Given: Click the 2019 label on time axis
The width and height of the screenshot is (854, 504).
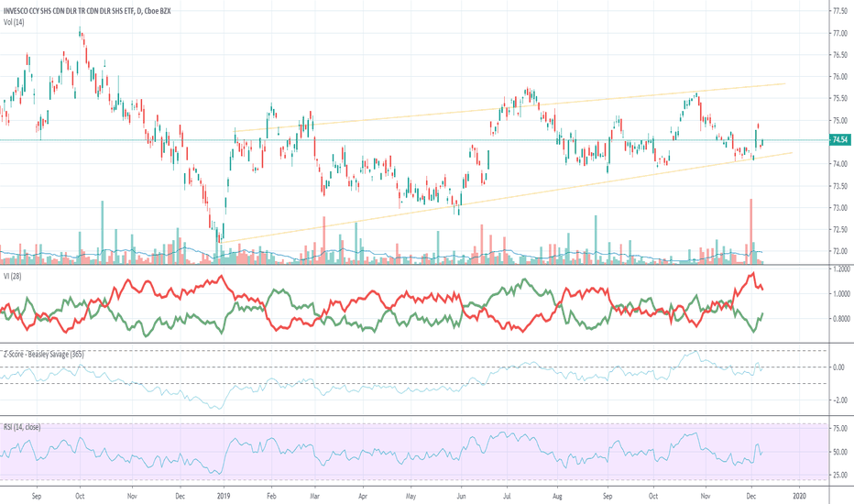Looking at the screenshot, I should pos(224,496).
